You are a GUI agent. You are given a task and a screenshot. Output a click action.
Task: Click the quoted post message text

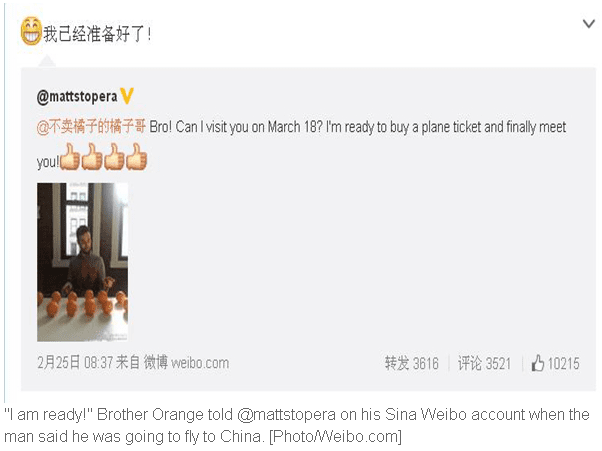301,144
